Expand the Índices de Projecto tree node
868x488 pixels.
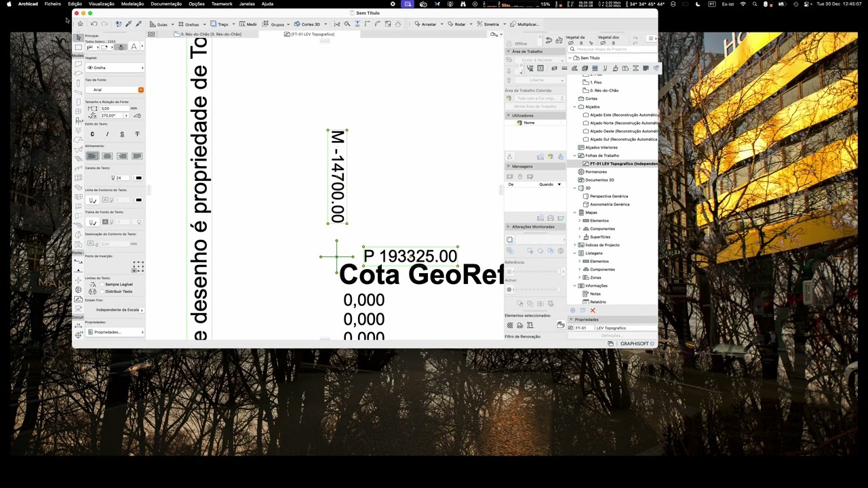pos(575,245)
